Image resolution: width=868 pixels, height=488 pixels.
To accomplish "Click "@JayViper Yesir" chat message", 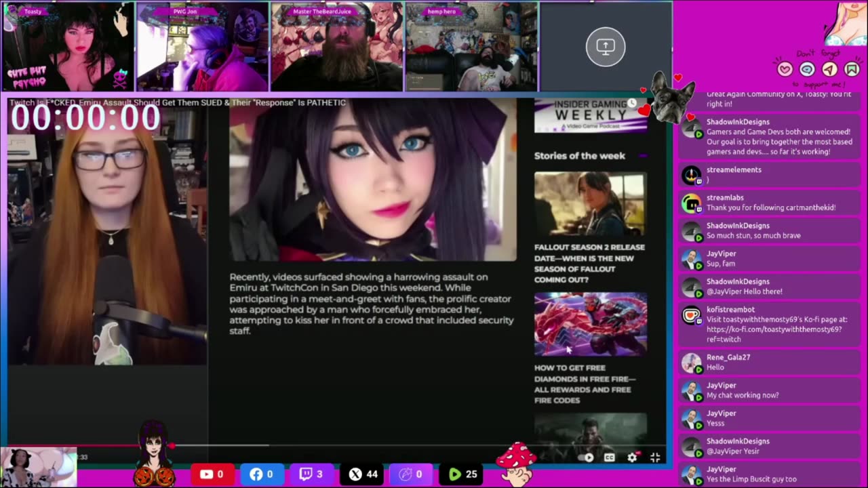I will (733, 451).
